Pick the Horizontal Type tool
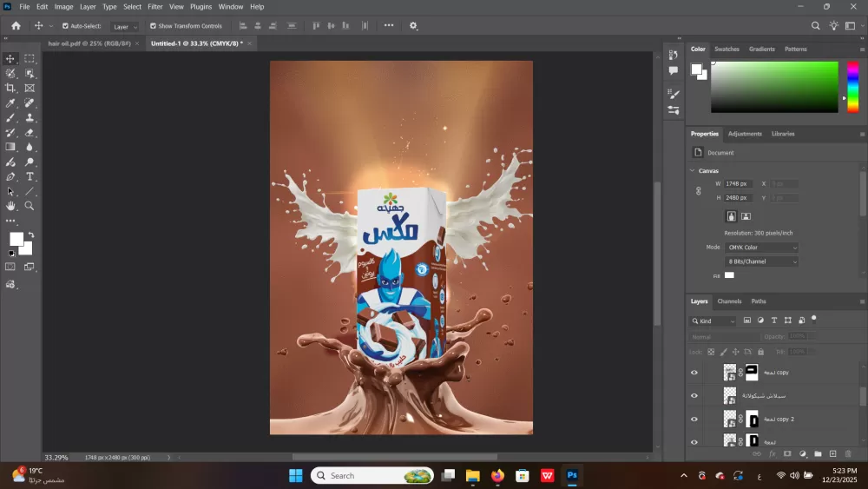 [30, 176]
